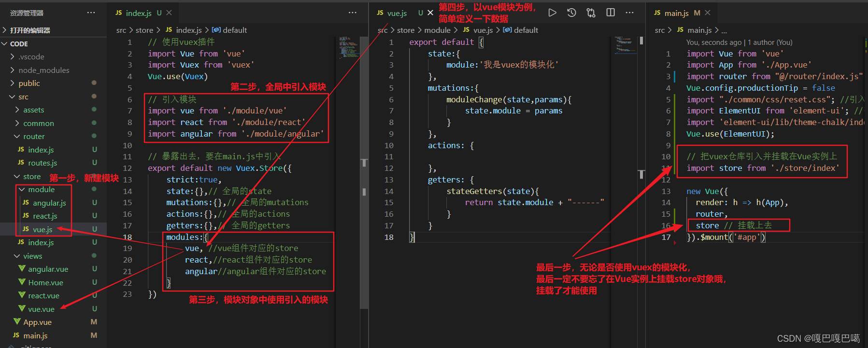Click 'default' breadcrumb symbol in index.js editor
Screen dimensions: 868x348
point(235,30)
